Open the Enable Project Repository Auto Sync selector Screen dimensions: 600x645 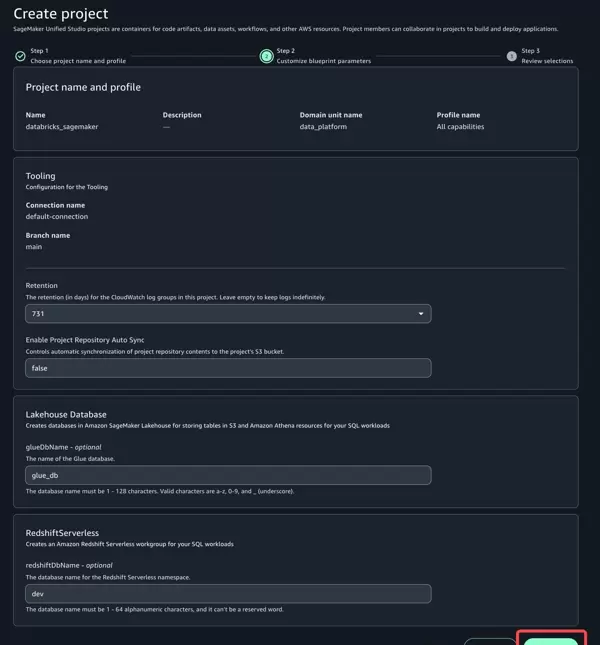(228, 368)
